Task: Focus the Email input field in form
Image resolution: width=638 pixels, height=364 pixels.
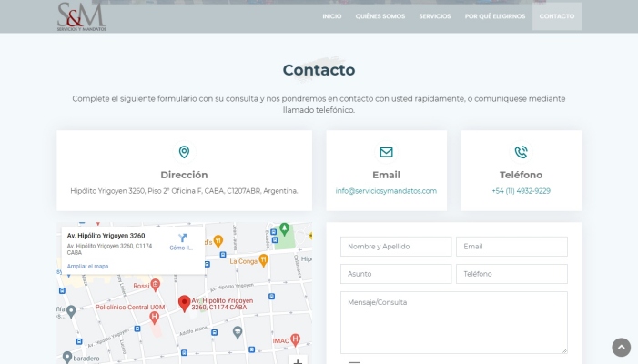Action: (511, 247)
